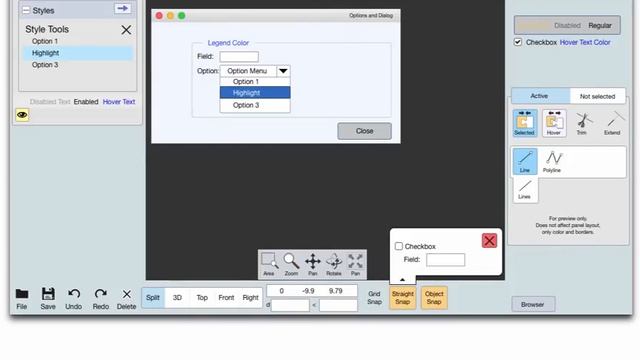The image size is (640, 360).
Task: Click the Selected tool icon
Action: pos(524,122)
